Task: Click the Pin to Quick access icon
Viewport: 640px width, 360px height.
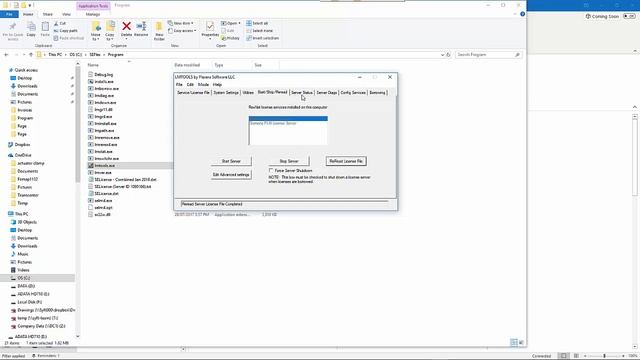Action: [x=13, y=27]
